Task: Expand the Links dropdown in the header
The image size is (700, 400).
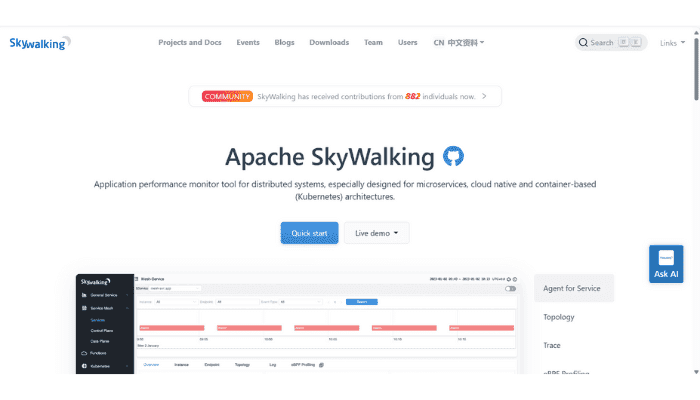Action: (672, 43)
